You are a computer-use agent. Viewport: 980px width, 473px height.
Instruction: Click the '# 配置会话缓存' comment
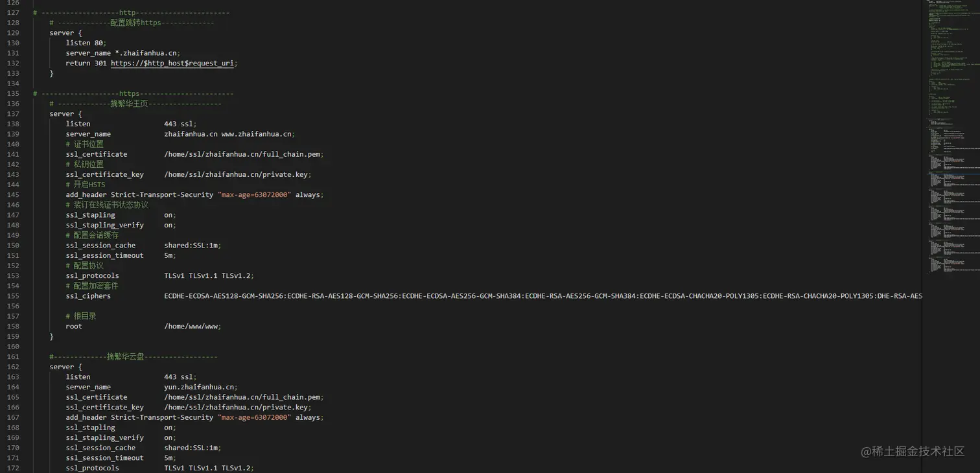[x=92, y=235]
